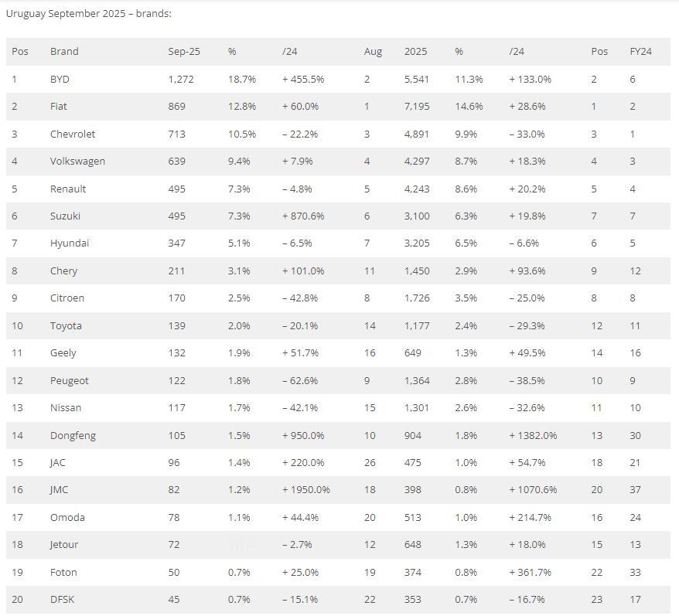Click the Hyundai brand cell
Image resolution: width=679 pixels, height=616 pixels.
point(70,243)
